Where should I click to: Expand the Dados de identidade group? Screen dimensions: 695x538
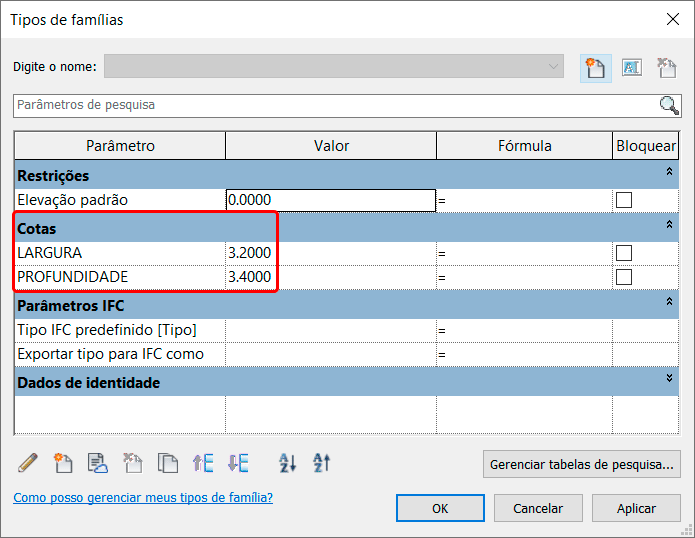(x=668, y=379)
